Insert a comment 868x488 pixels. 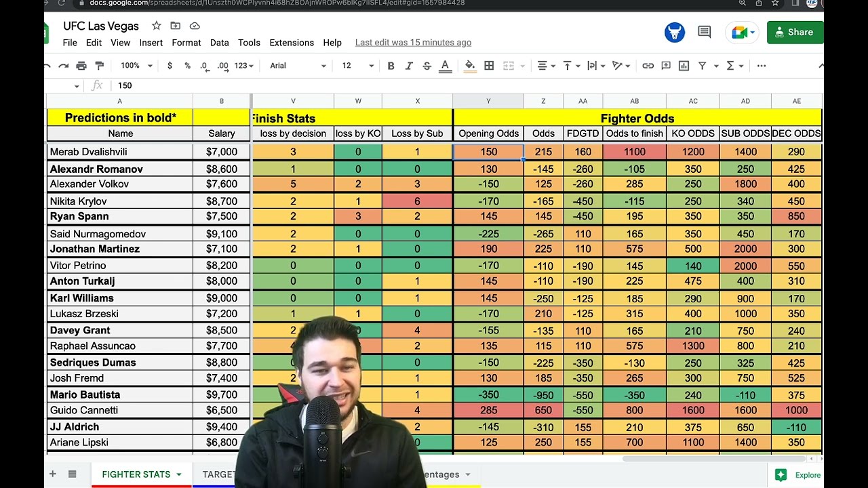click(666, 66)
